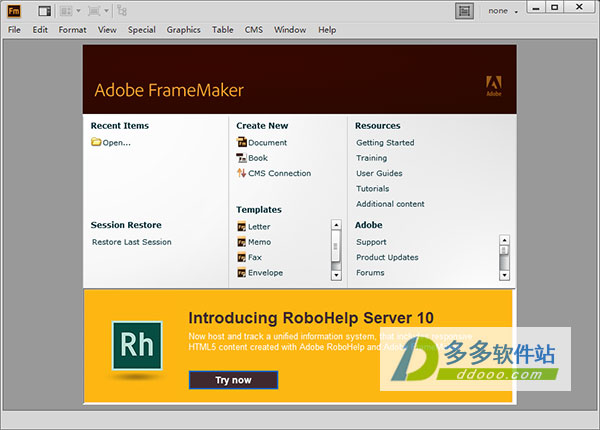Click the structure view tree icon
This screenshot has height=430, width=600.
[x=122, y=11]
